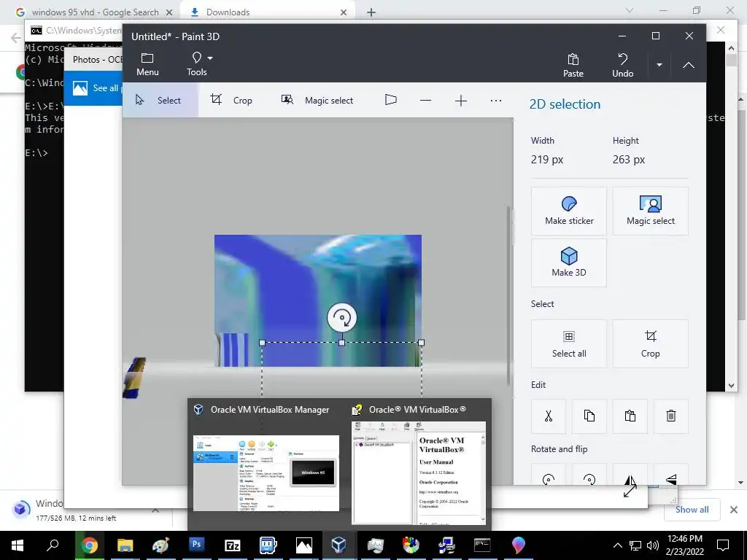The height and width of the screenshot is (560, 747).
Task: Copy selection with the copy icon
Action: 589,416
